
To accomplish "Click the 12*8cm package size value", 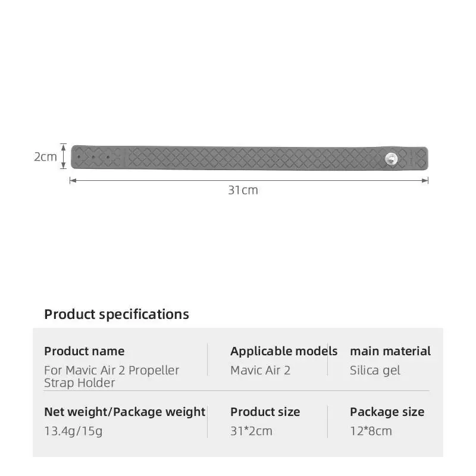I will [371, 431].
